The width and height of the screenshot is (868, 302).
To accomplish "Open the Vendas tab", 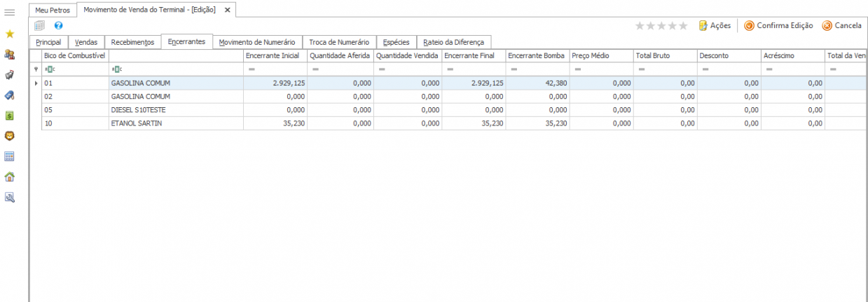I will 86,42.
